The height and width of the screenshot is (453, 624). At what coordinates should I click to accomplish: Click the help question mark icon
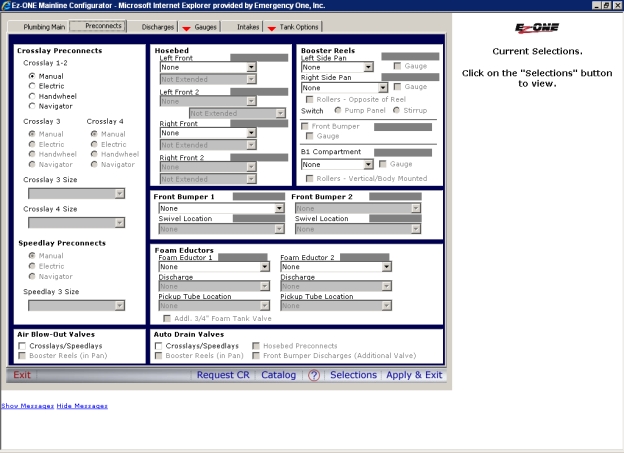click(314, 375)
